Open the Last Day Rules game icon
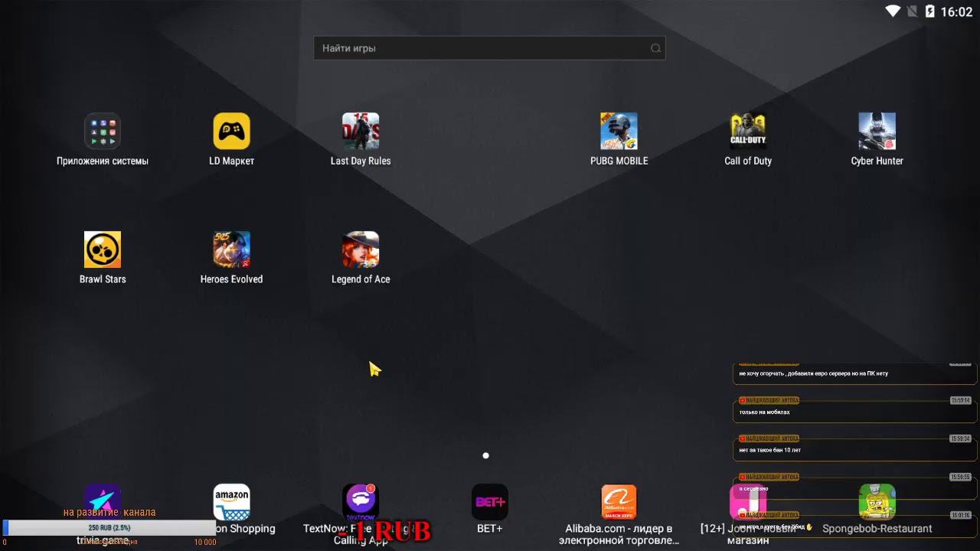980x551 pixels. pyautogui.click(x=361, y=132)
